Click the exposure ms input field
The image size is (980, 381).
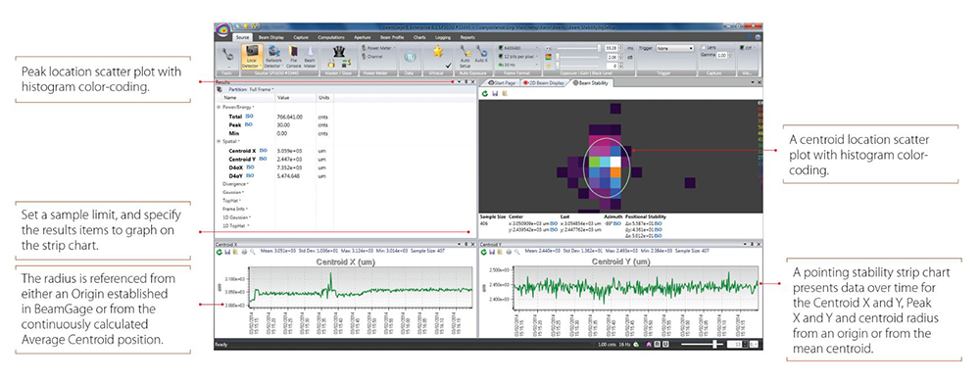point(612,47)
